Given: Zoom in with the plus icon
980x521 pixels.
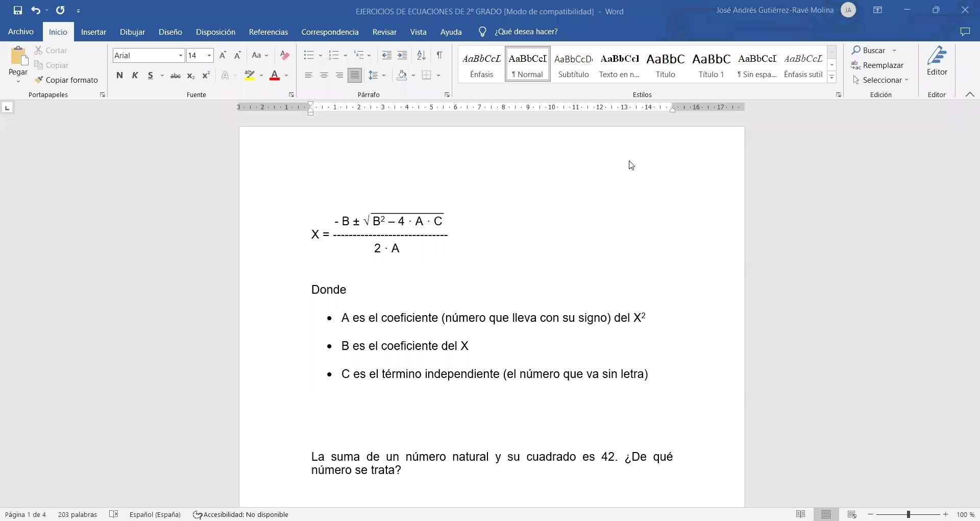Looking at the screenshot, I should pyautogui.click(x=946, y=514).
